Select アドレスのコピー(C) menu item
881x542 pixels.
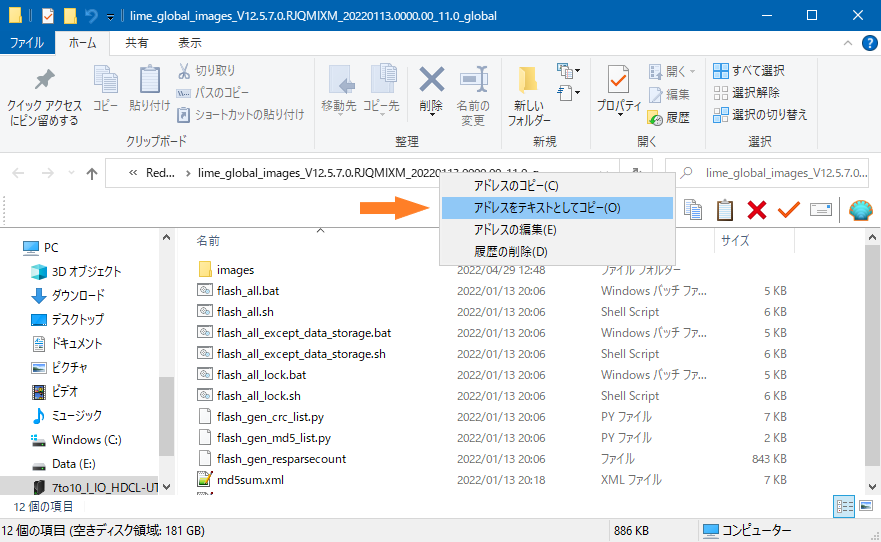[557, 186]
